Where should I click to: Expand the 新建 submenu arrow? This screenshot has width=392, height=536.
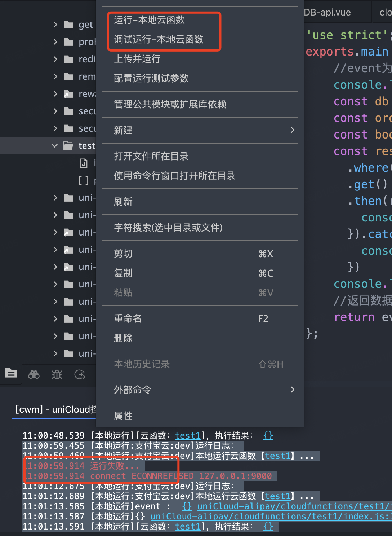(292, 130)
